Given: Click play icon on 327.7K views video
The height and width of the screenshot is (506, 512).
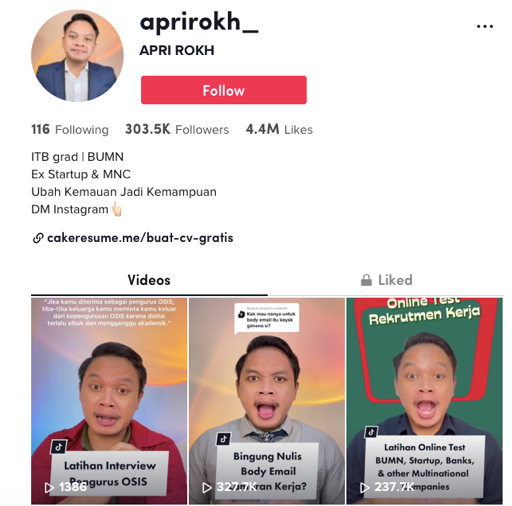Looking at the screenshot, I should (x=207, y=487).
